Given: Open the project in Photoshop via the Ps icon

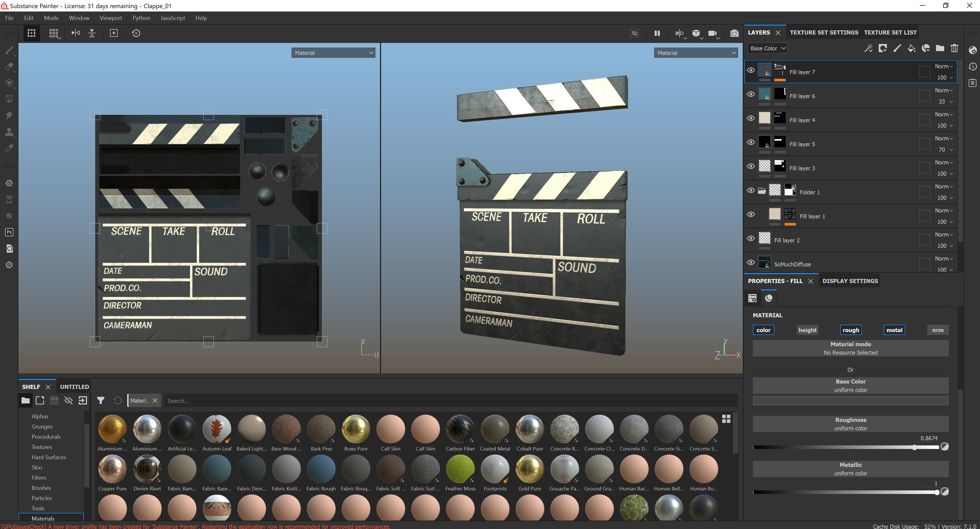Looking at the screenshot, I should pos(9,232).
